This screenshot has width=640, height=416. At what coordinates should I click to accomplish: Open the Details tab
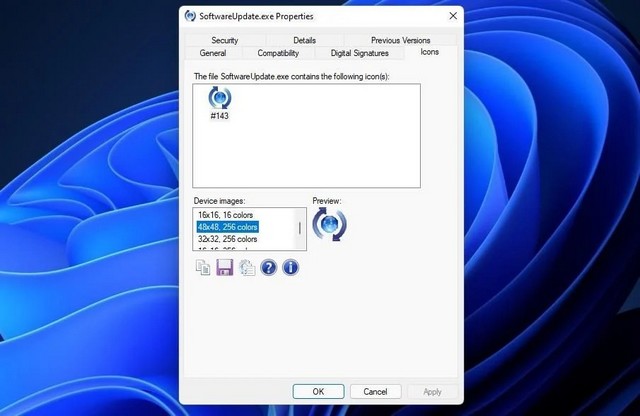pos(304,40)
